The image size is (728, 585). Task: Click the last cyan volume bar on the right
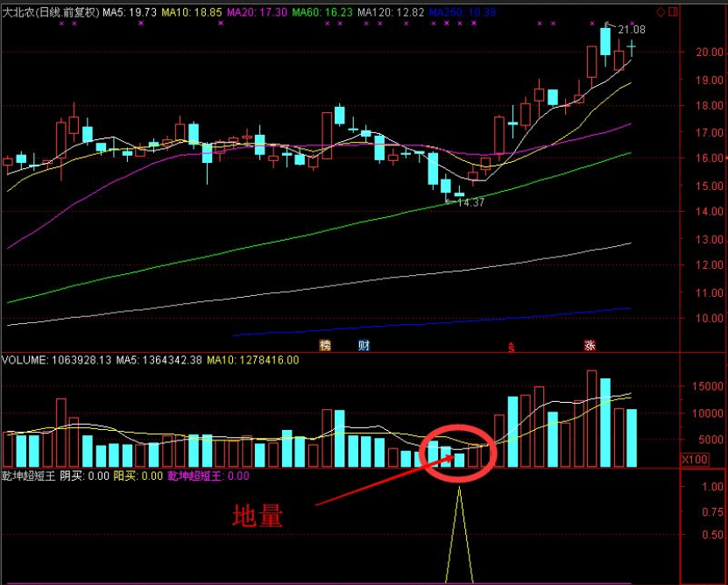(632, 438)
